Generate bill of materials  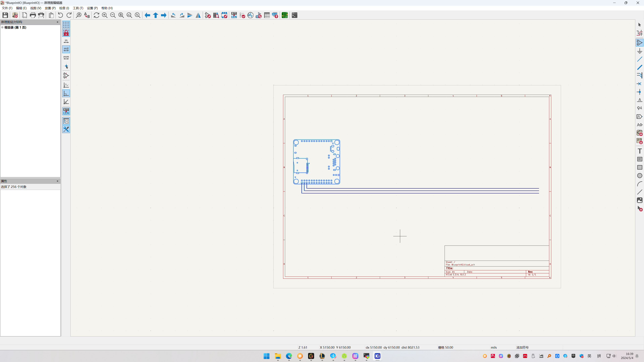(x=275, y=15)
